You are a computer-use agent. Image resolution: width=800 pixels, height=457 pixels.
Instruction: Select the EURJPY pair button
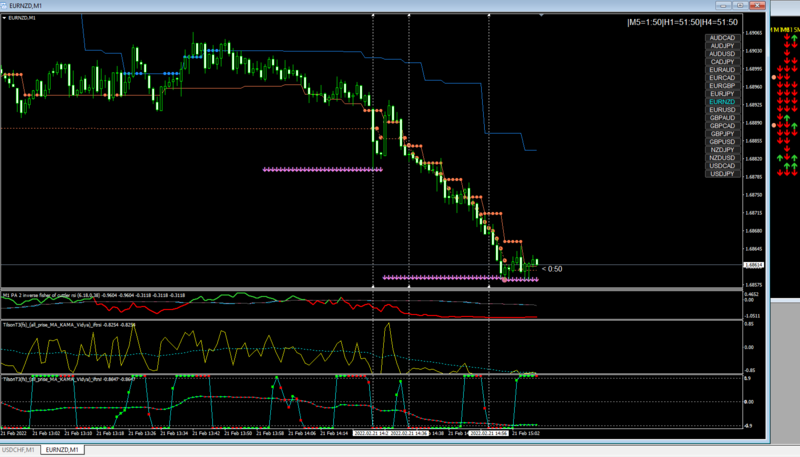point(722,94)
